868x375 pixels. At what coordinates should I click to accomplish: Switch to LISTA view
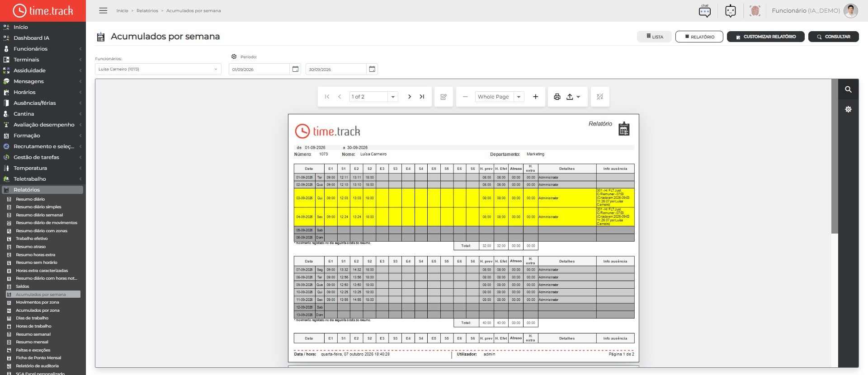coord(654,37)
